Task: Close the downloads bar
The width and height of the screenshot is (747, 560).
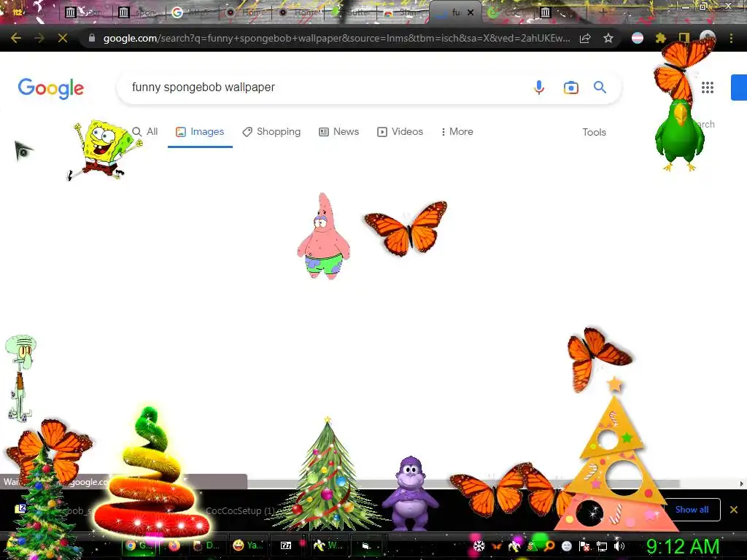Action: [x=734, y=510]
